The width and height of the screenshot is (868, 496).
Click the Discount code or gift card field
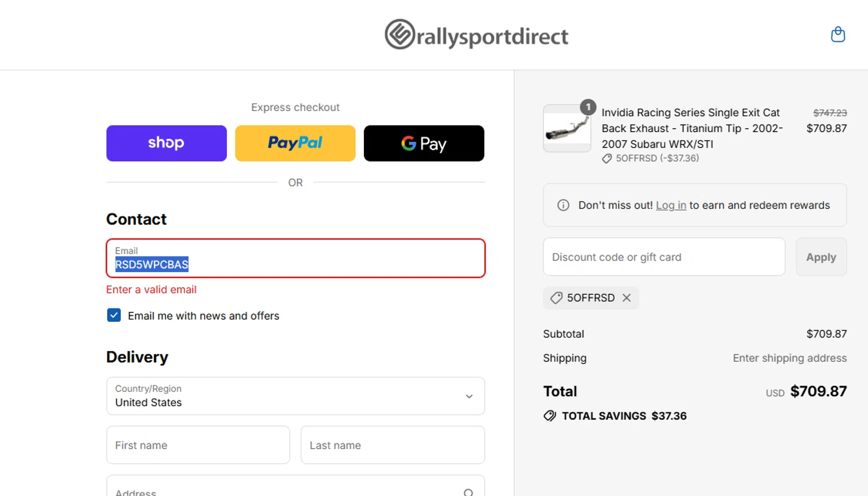pos(664,257)
